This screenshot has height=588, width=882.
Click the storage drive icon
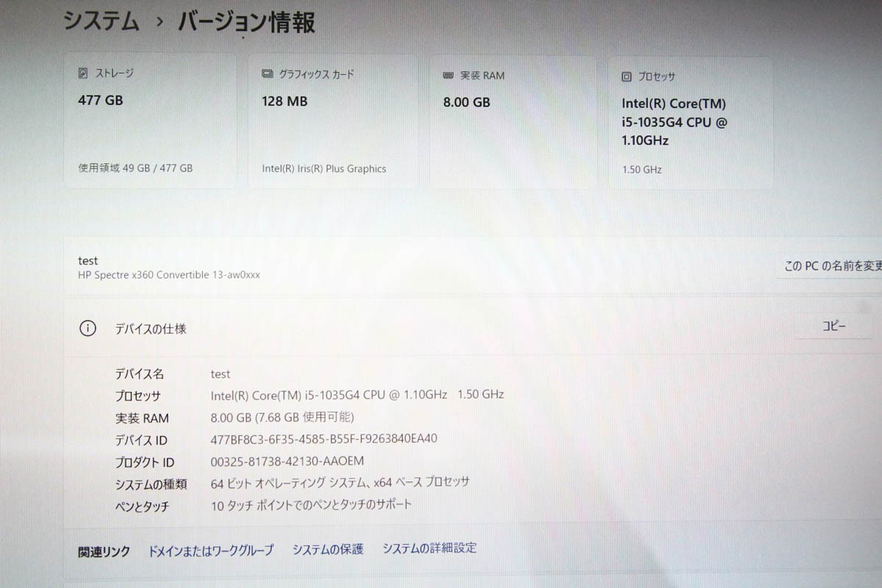point(83,73)
